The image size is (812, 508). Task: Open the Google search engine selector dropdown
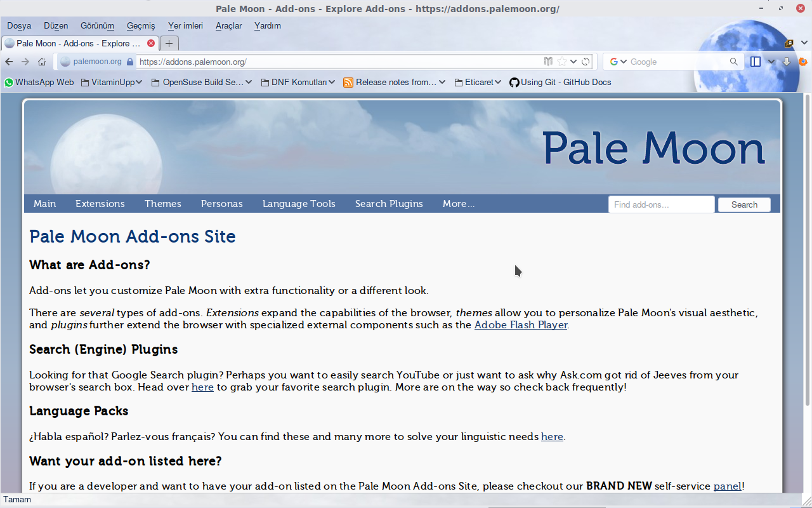(619, 62)
